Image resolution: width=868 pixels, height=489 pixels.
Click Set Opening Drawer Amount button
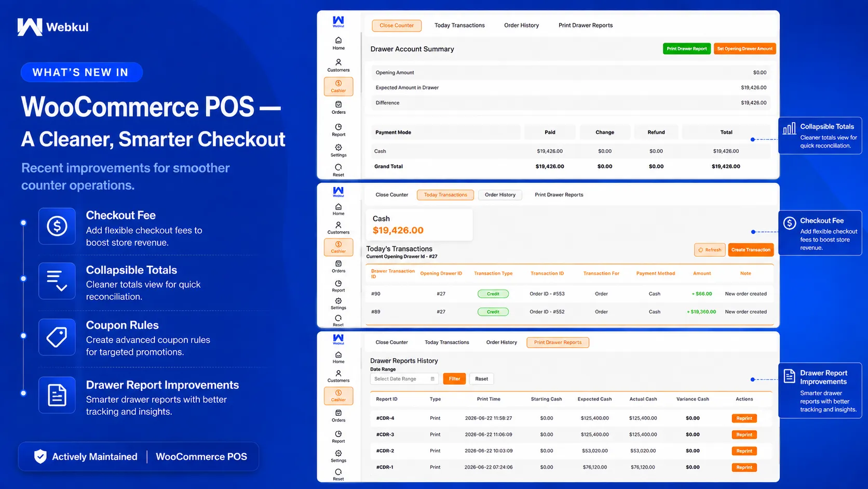click(x=744, y=49)
